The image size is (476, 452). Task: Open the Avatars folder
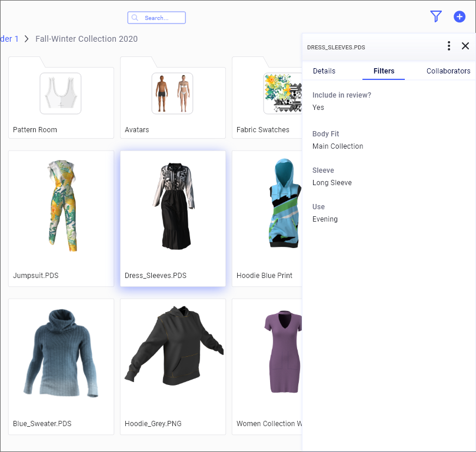pos(173,98)
